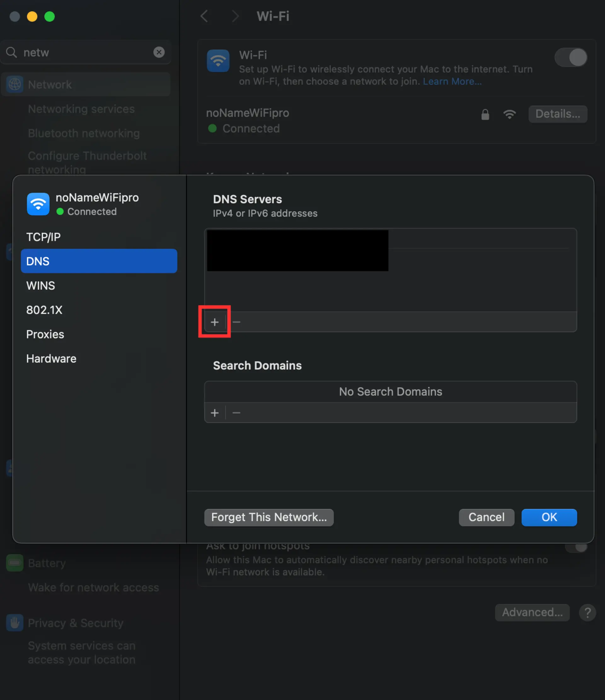Click the Network globe icon in sidebar

coord(15,84)
